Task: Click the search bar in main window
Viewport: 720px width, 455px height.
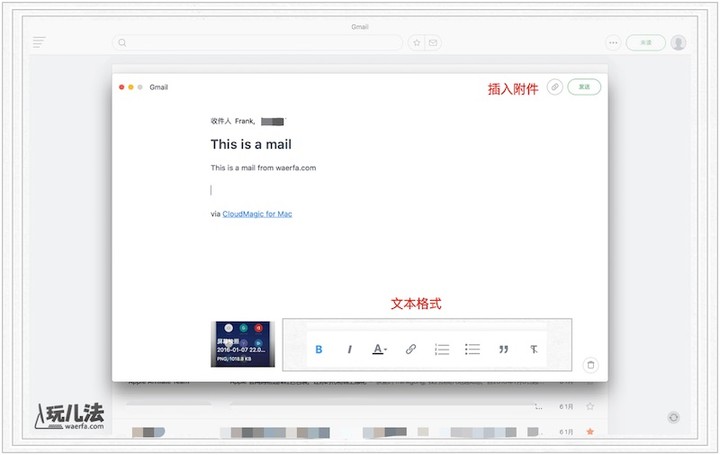Action: tap(258, 43)
